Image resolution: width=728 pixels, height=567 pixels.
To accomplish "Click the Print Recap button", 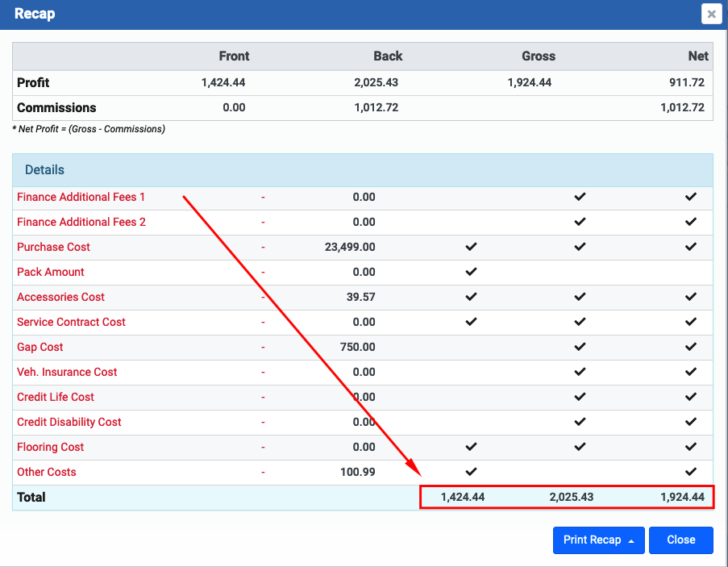I will [x=592, y=540].
